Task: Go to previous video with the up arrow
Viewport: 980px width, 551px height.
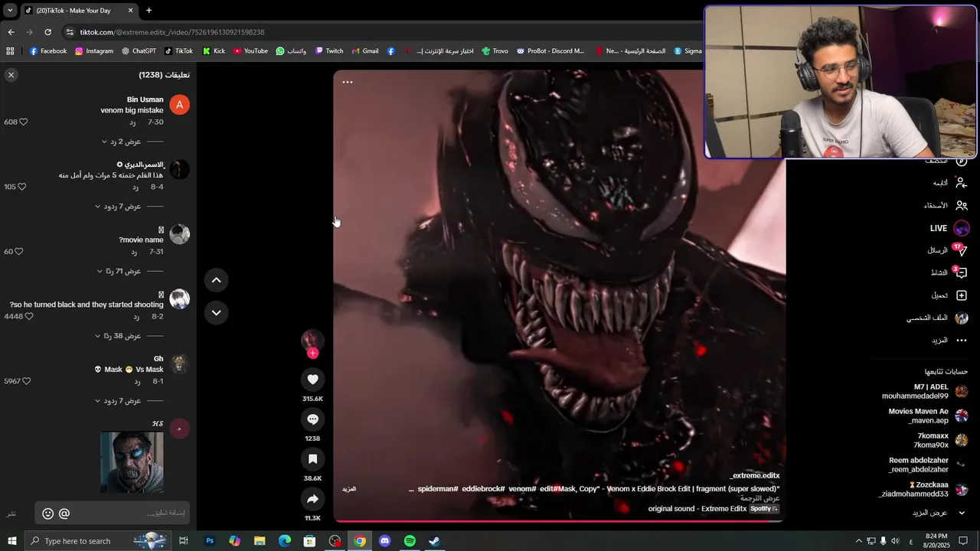Action: click(x=216, y=280)
